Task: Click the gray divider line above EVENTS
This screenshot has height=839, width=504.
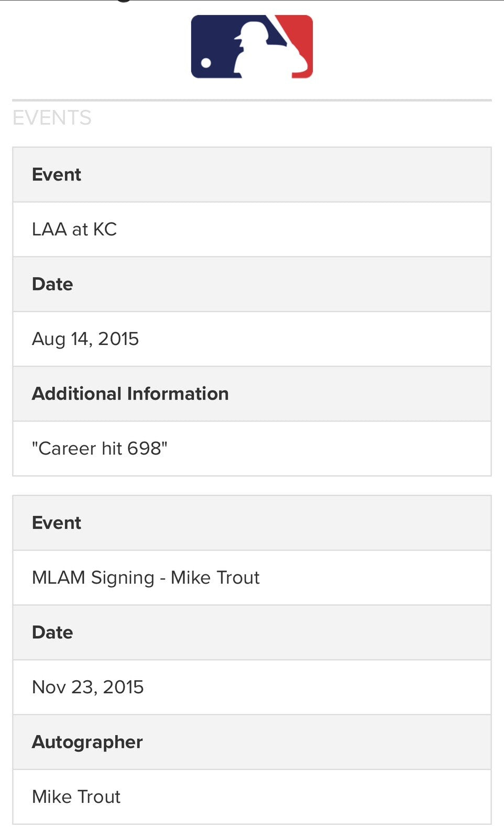Action: tap(251, 100)
